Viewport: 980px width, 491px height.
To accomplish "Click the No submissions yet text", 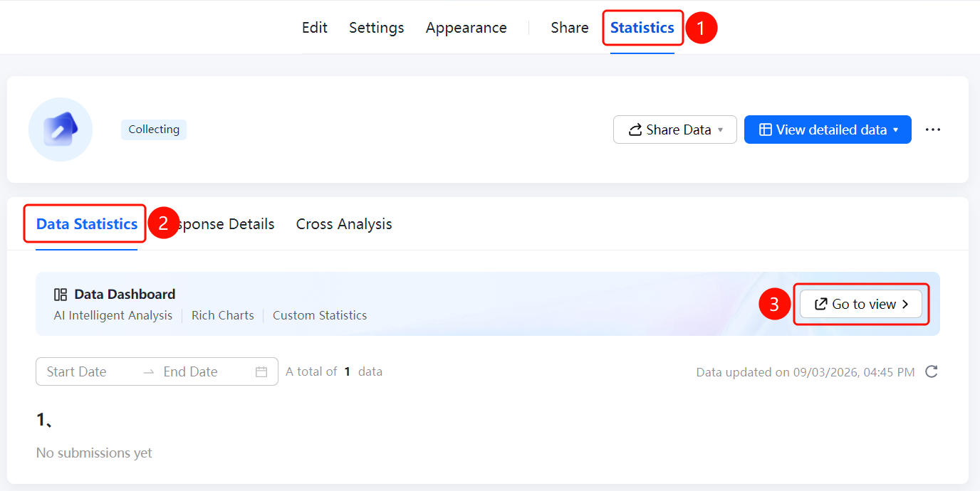I will [94, 453].
